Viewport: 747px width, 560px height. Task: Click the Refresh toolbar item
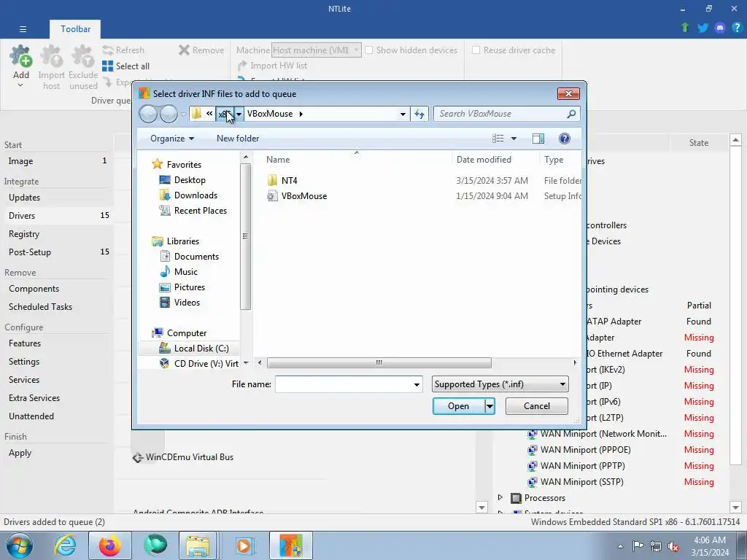coord(123,50)
